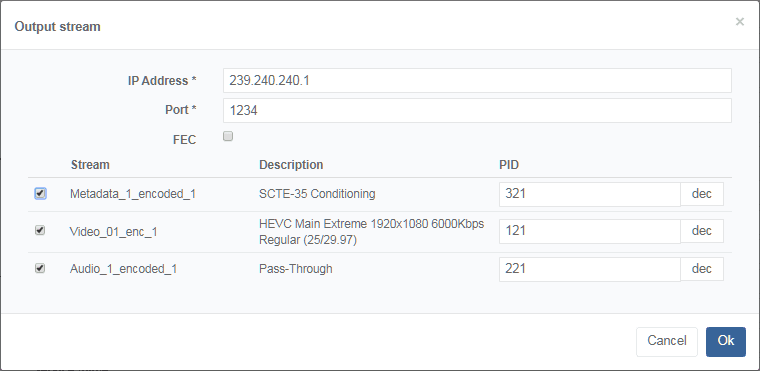Cancel the Output stream dialog
The width and height of the screenshot is (760, 371).
point(666,341)
